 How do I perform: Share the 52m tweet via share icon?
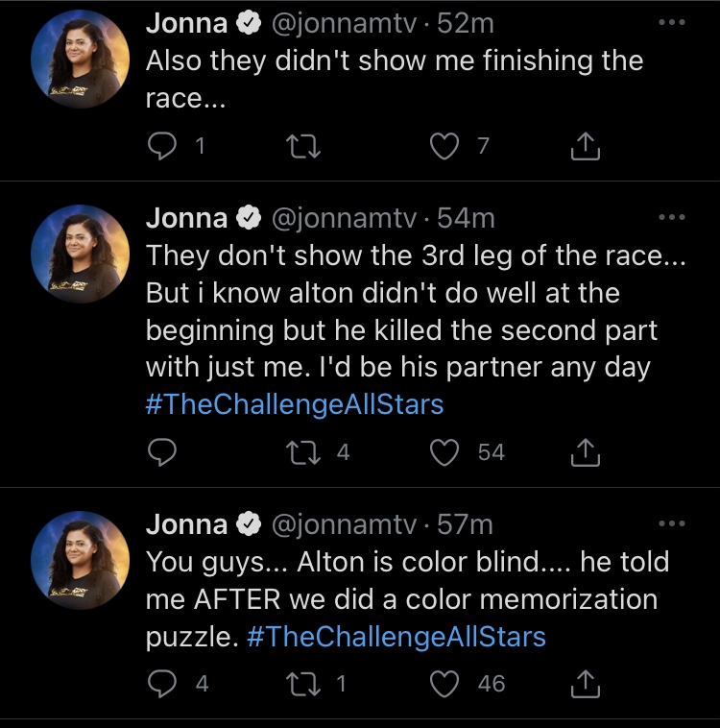(x=585, y=146)
